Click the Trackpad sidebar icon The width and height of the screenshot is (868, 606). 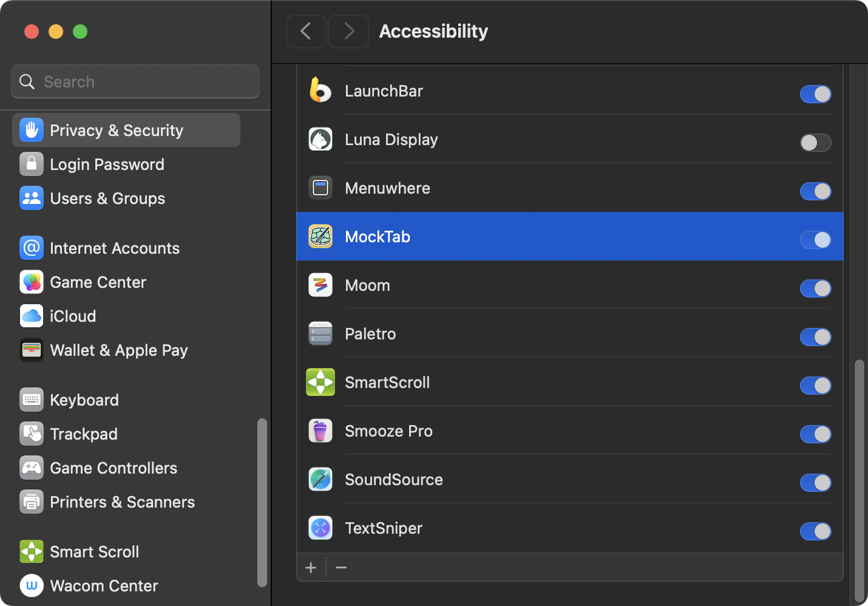pyautogui.click(x=32, y=434)
